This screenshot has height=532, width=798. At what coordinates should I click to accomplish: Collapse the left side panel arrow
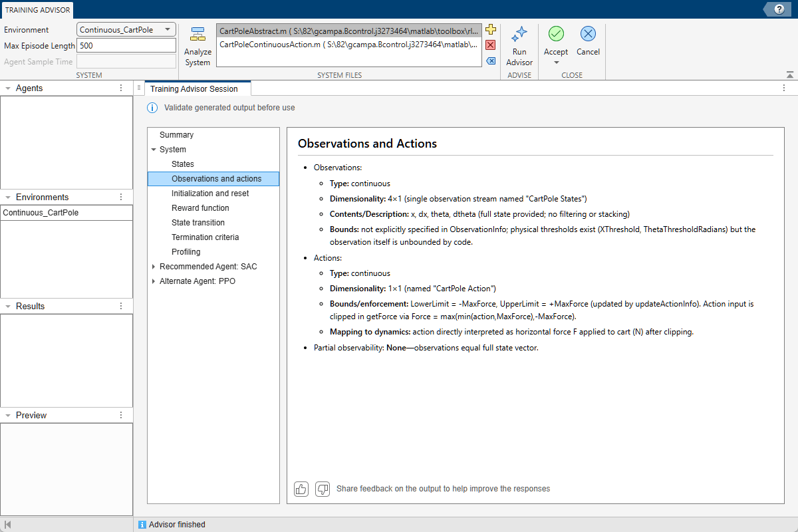tap(7, 525)
